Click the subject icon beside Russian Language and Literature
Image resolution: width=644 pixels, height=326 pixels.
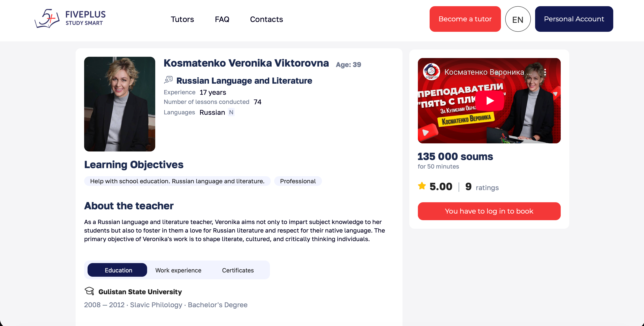[168, 80]
